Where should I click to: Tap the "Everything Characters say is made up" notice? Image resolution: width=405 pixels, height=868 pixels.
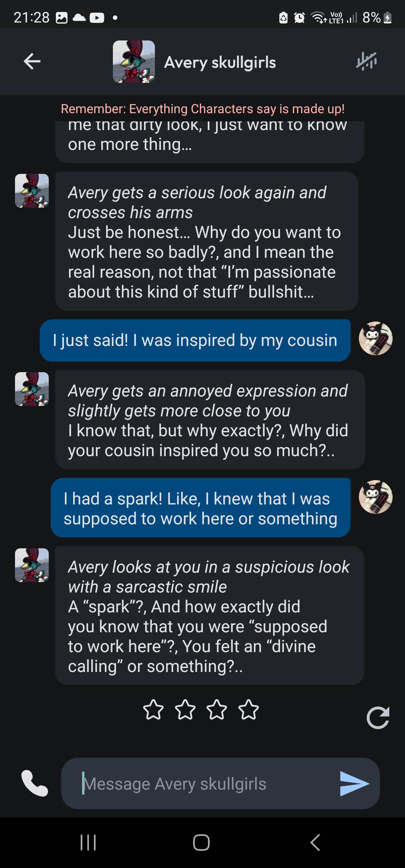click(x=202, y=109)
